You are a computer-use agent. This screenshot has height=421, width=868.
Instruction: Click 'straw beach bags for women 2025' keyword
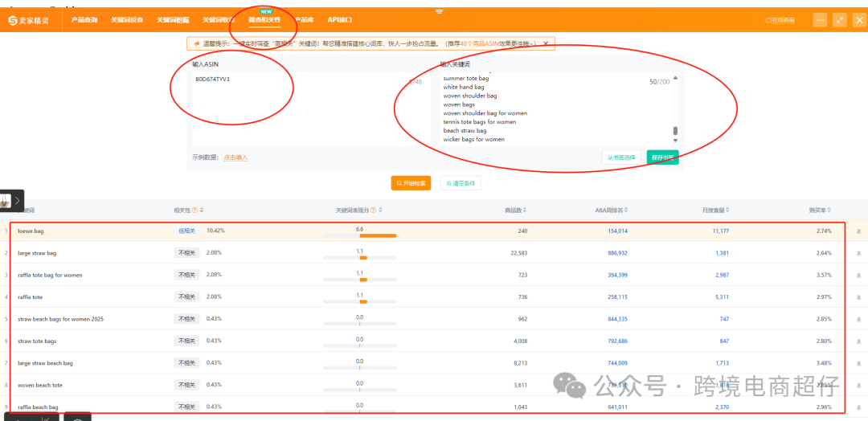point(60,319)
